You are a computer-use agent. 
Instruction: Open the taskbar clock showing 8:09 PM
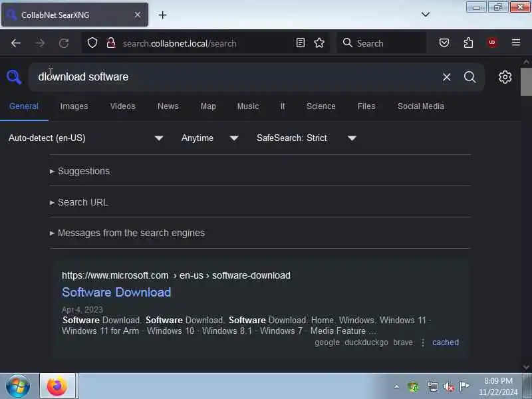[498, 386]
